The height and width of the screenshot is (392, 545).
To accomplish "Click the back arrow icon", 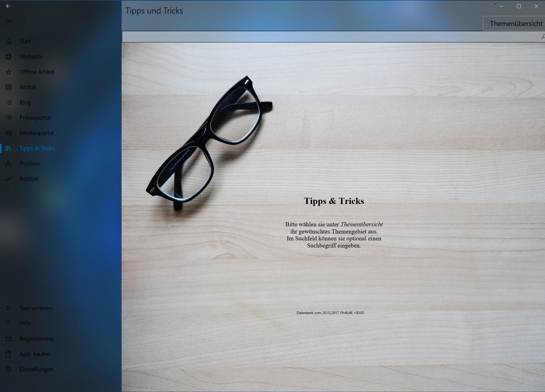I will click(x=8, y=6).
